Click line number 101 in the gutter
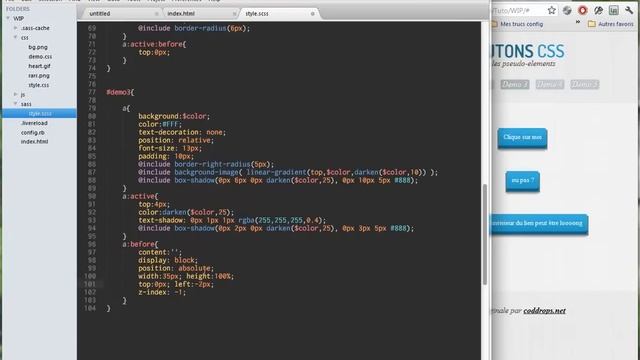 point(90,284)
